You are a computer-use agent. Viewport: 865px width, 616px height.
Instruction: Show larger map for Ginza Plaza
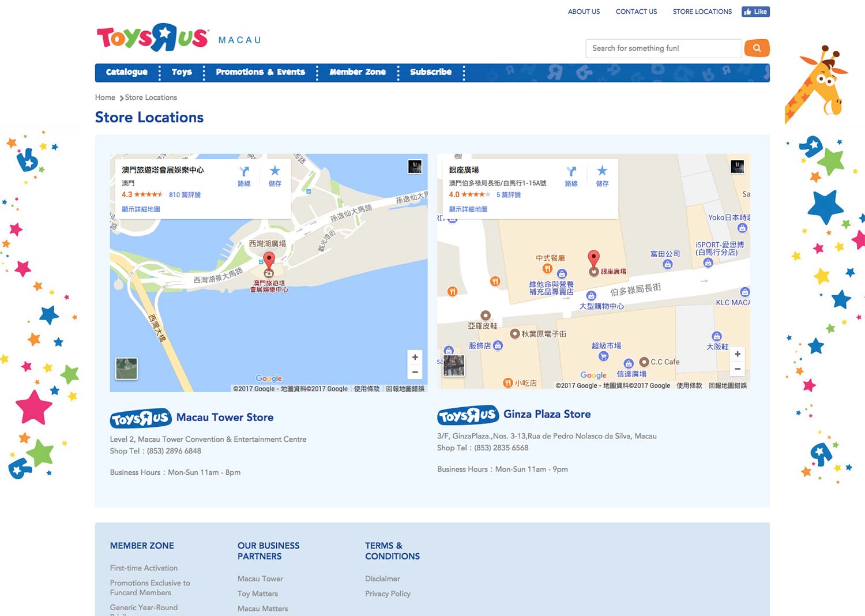(x=468, y=209)
